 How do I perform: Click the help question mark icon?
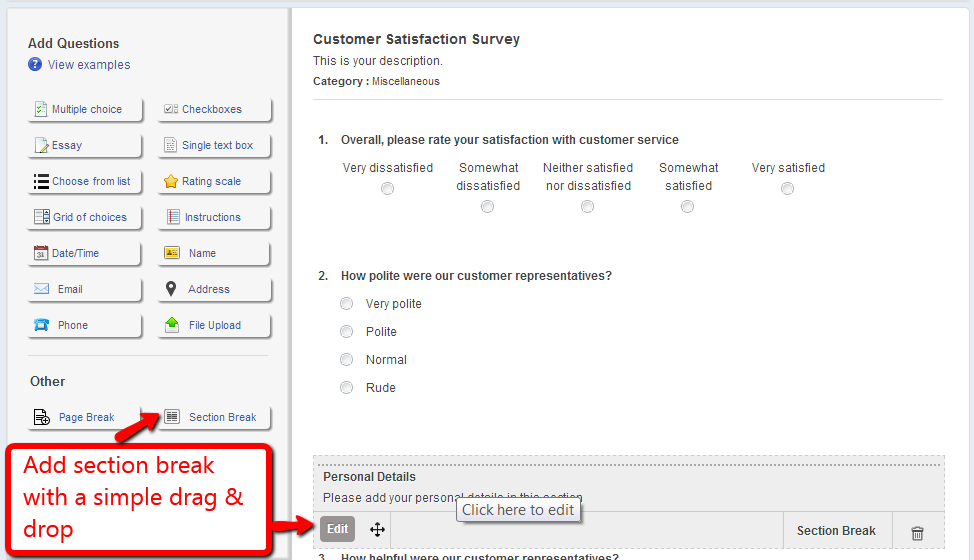[x=35, y=65]
